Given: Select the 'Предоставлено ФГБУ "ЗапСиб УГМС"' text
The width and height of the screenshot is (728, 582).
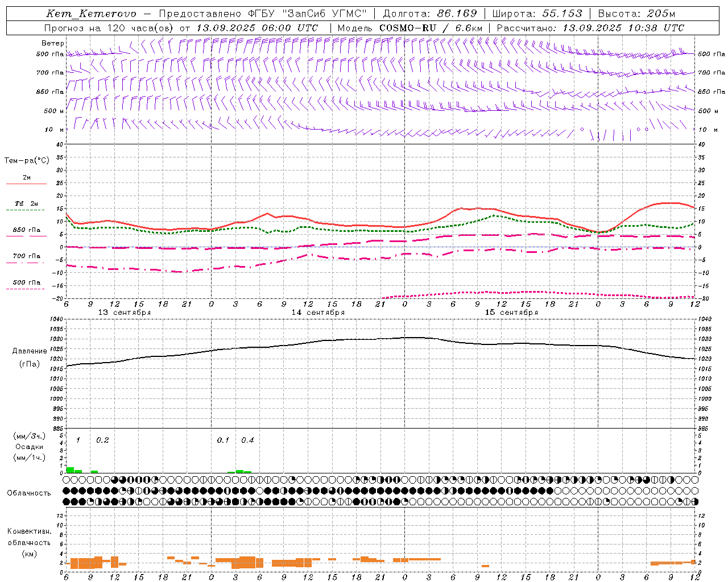Looking at the screenshot, I should pos(263,14).
